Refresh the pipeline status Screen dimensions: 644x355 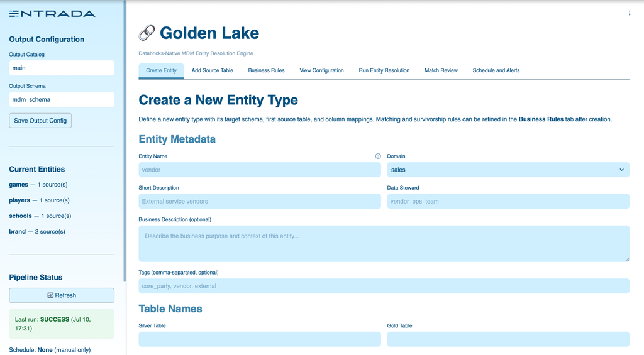[x=62, y=295]
